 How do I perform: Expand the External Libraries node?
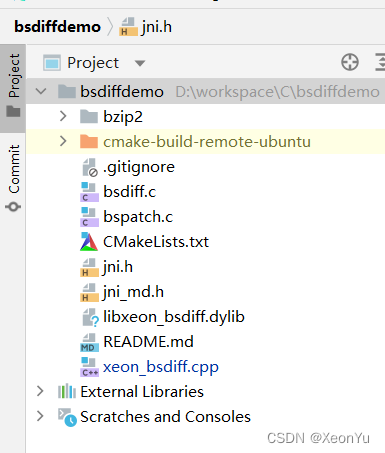40,391
